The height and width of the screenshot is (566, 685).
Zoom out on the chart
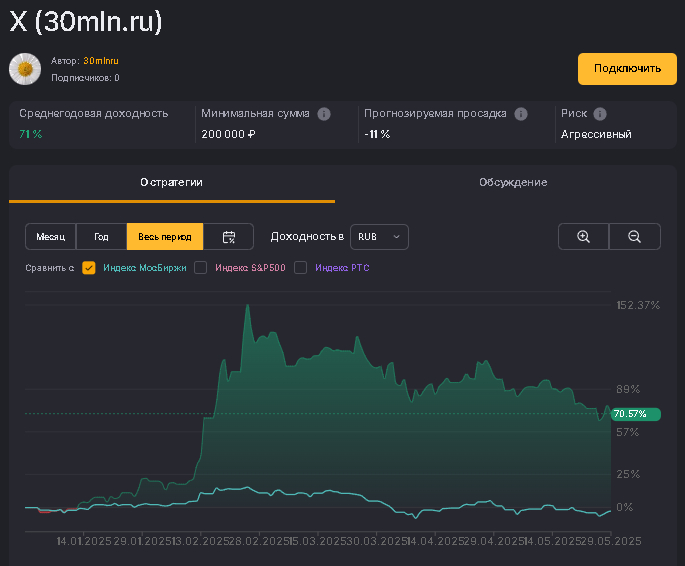634,237
